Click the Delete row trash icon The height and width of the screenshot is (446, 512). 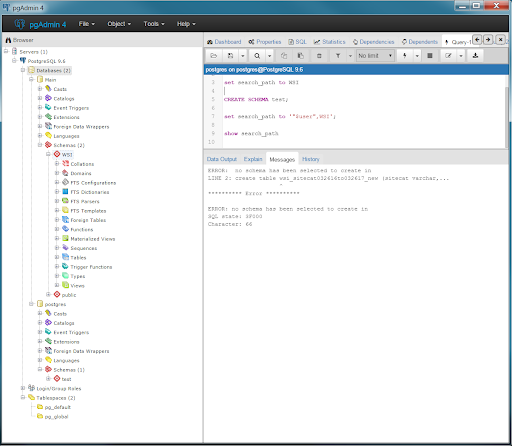tap(319, 56)
